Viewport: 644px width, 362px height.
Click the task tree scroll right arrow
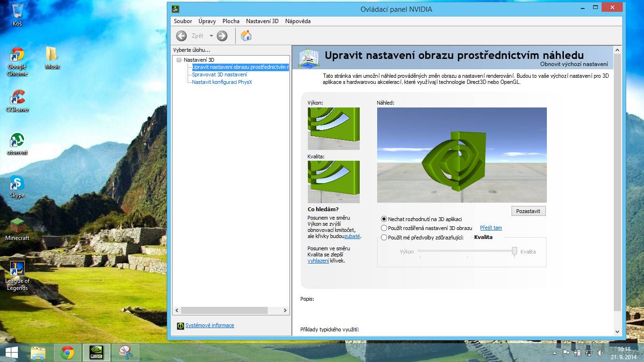coord(285,311)
